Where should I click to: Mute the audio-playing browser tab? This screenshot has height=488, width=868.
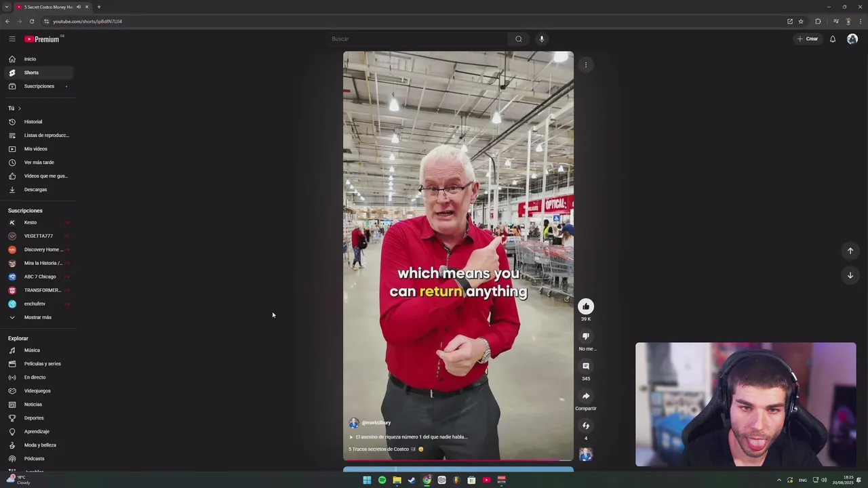(x=79, y=7)
